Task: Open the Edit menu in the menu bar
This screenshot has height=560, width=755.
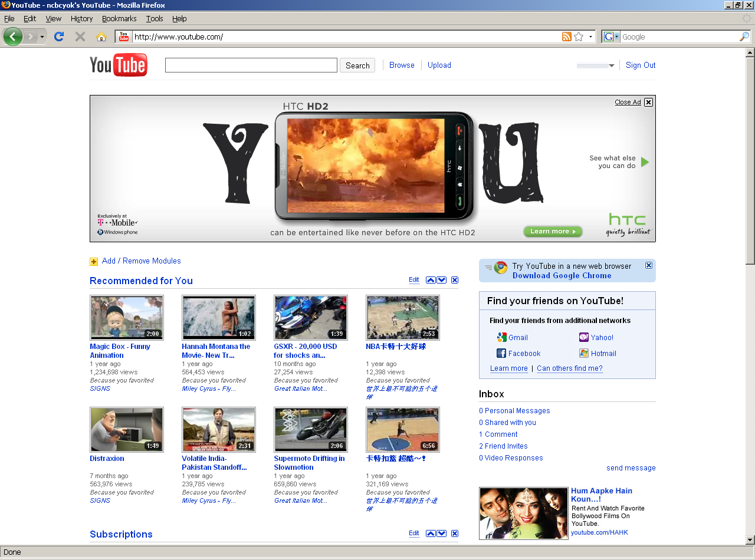Action: click(30, 18)
